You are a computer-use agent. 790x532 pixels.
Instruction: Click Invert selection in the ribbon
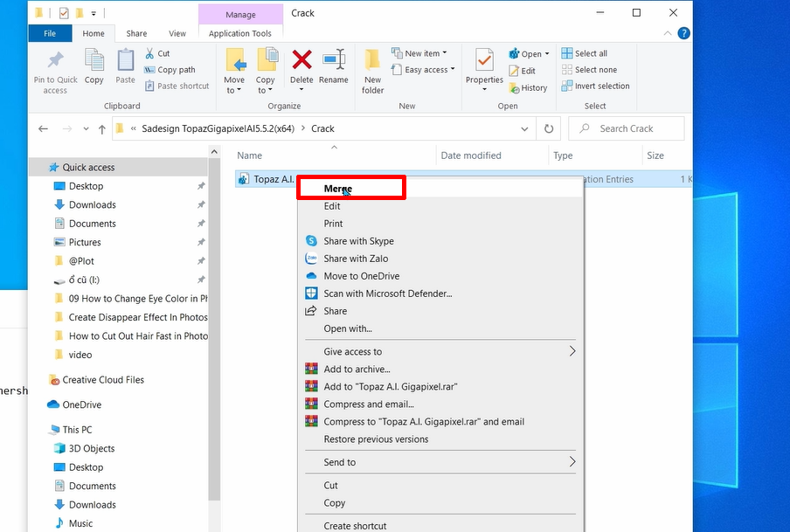tap(595, 86)
